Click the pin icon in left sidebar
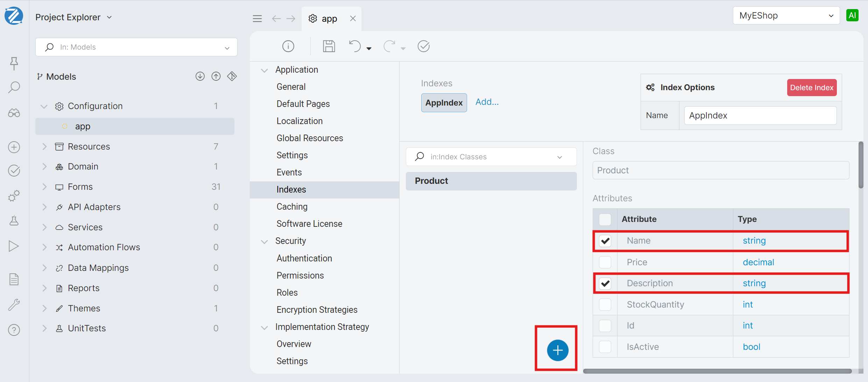 tap(14, 63)
